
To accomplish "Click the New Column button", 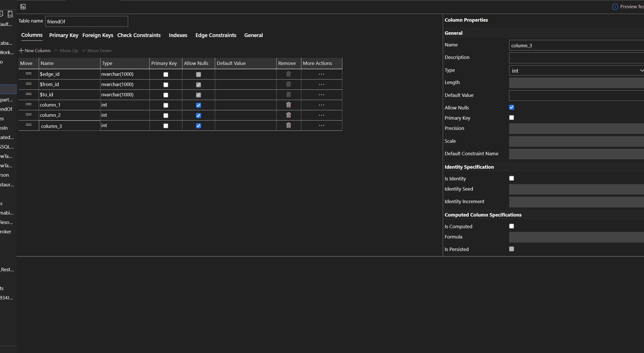I will (35, 51).
